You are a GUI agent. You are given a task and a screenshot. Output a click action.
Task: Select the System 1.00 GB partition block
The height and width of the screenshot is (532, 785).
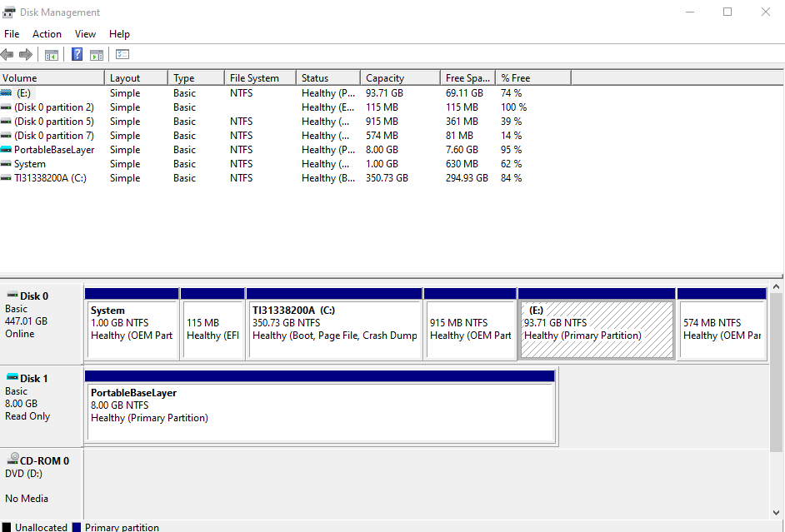(132, 324)
